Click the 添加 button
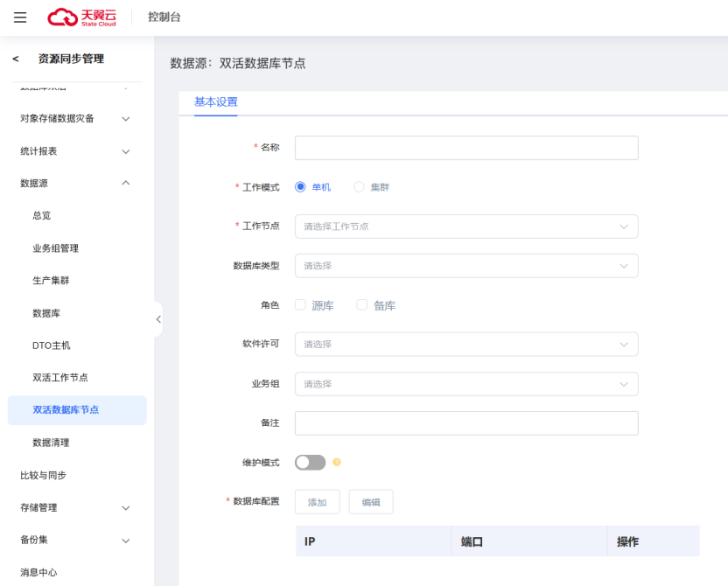 317,502
